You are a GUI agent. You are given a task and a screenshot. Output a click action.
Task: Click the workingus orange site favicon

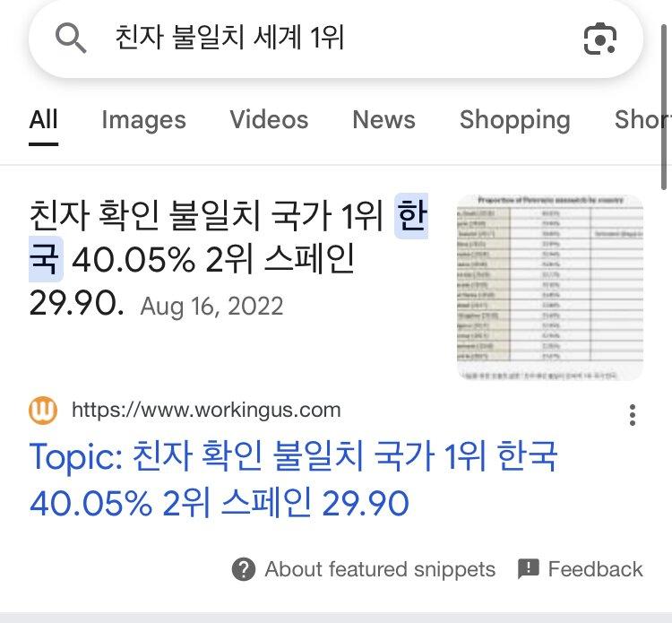(x=43, y=411)
